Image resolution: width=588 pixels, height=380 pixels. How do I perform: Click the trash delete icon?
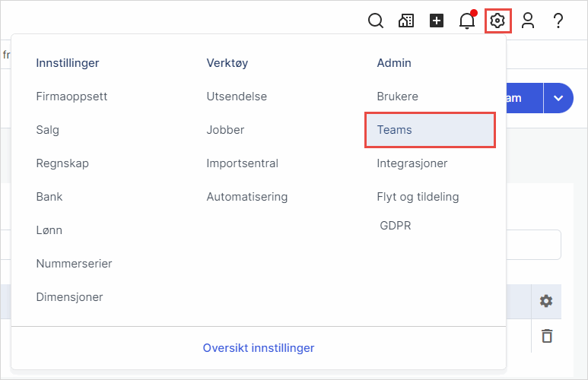coord(545,336)
